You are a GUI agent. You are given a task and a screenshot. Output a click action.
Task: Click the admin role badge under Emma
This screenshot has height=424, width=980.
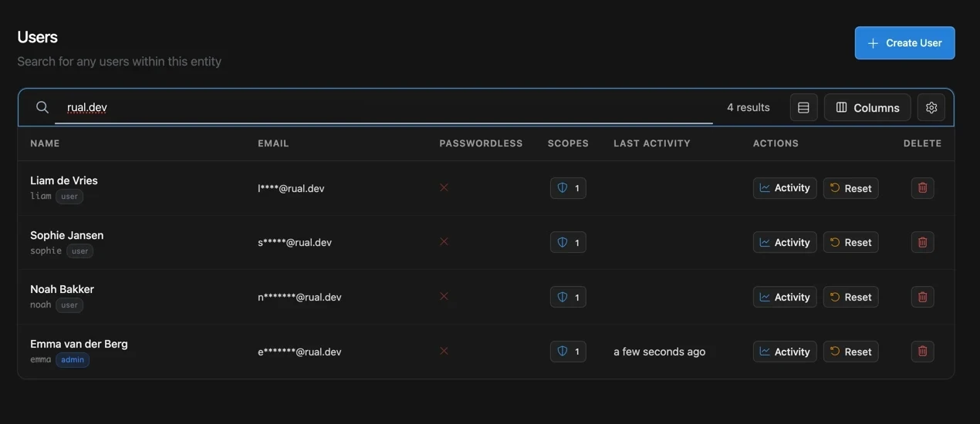[73, 360]
